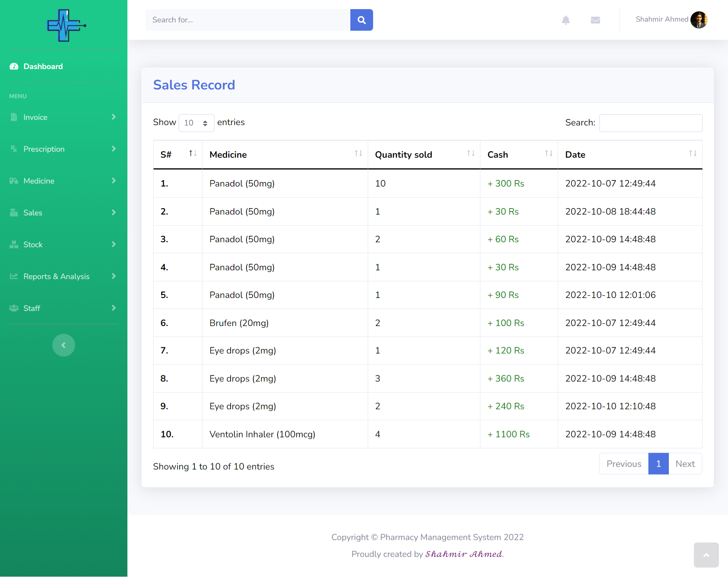This screenshot has height=577, width=728.
Task: Click the scroll-to-top arrow button
Action: tap(706, 555)
